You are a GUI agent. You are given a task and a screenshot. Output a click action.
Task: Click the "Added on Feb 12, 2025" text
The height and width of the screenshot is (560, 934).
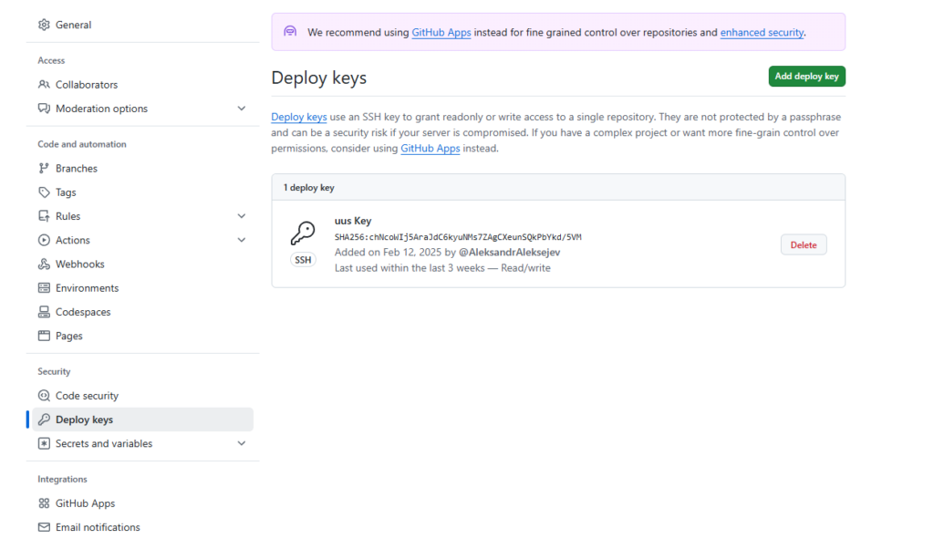tap(388, 252)
